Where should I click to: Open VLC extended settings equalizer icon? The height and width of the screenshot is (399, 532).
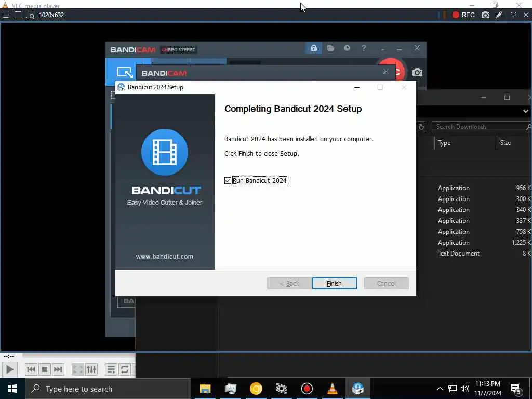(91, 369)
